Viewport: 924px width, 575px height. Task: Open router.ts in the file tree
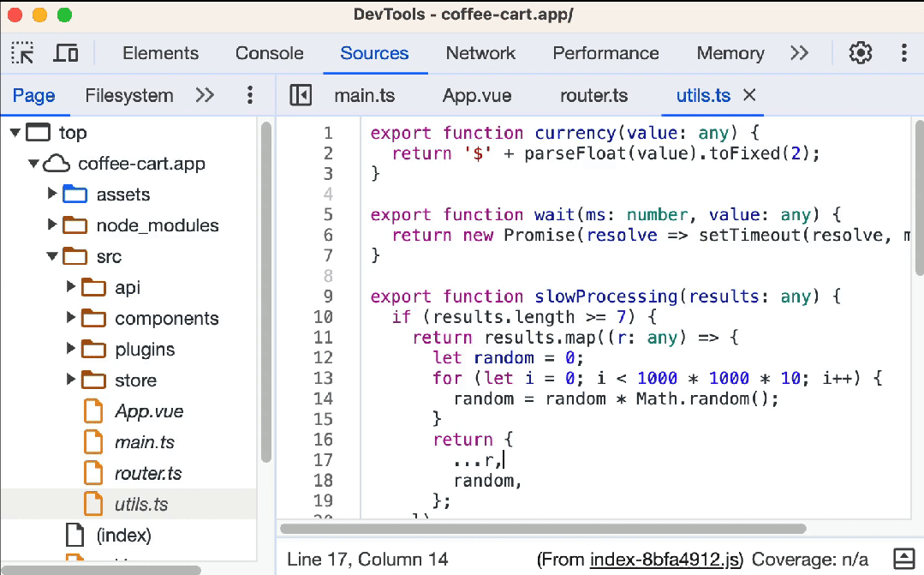pyautogui.click(x=148, y=474)
